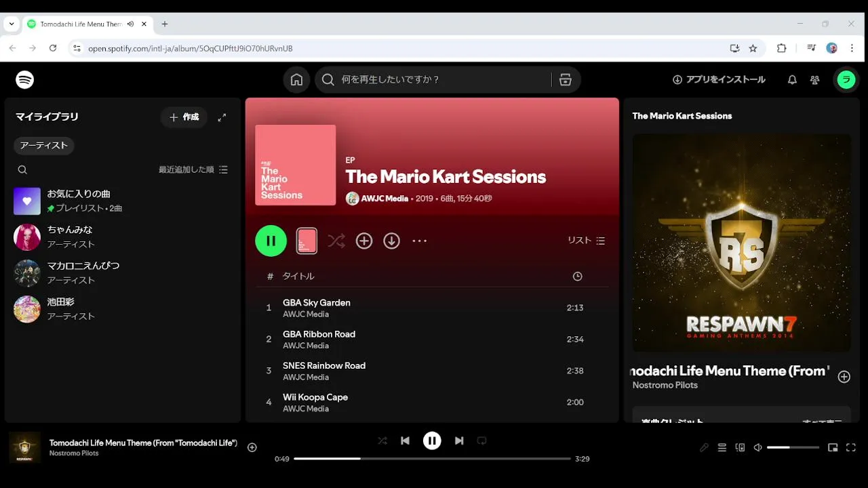
Task: Open the RESPAWN7 cover art in panel
Action: pos(742,243)
